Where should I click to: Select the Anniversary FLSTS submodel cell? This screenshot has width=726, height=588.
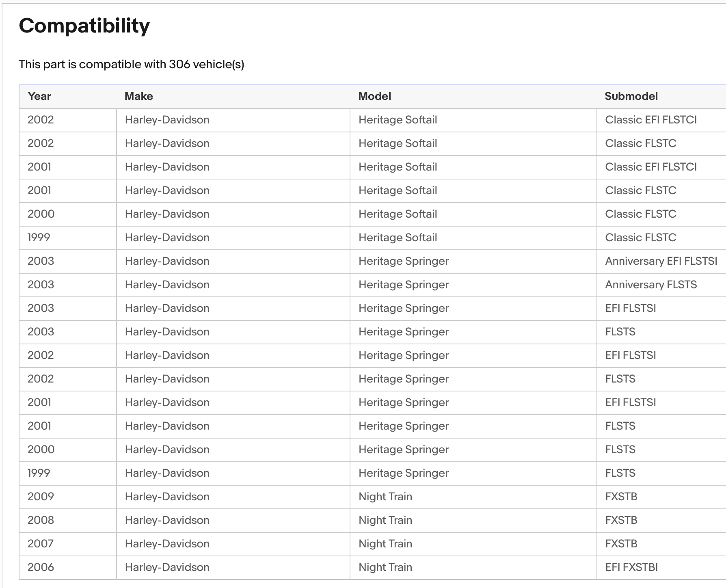click(x=651, y=285)
